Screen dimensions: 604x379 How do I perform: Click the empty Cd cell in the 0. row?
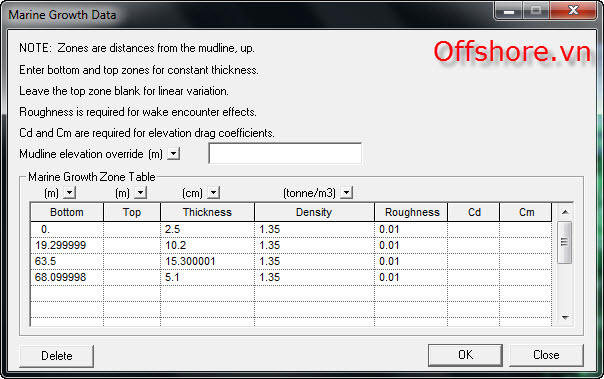click(x=474, y=230)
